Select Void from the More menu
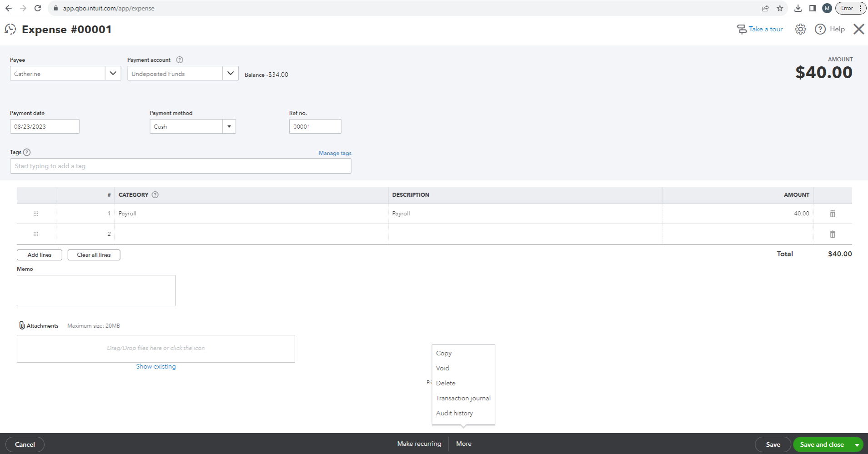 point(442,368)
